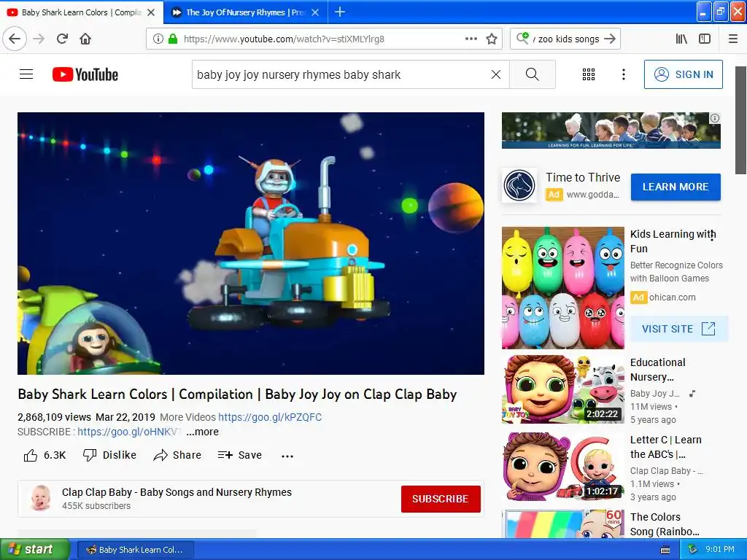Screen dimensions: 747x560
Task: Click the video player to pause
Action: pyautogui.click(x=251, y=244)
